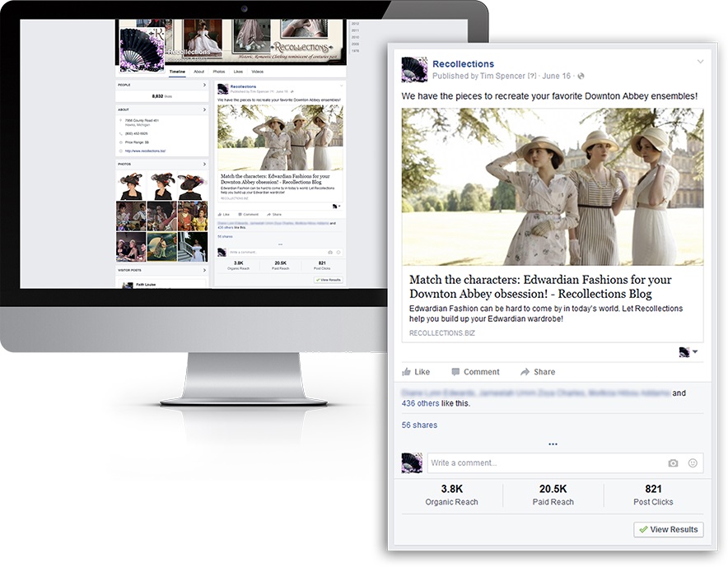Click the three-dots more indicator above the comment box
This screenshot has height=567, width=728.
point(553,444)
